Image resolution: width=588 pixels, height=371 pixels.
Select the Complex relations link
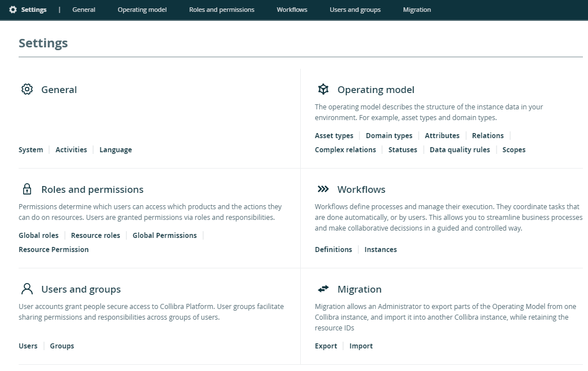coord(345,149)
